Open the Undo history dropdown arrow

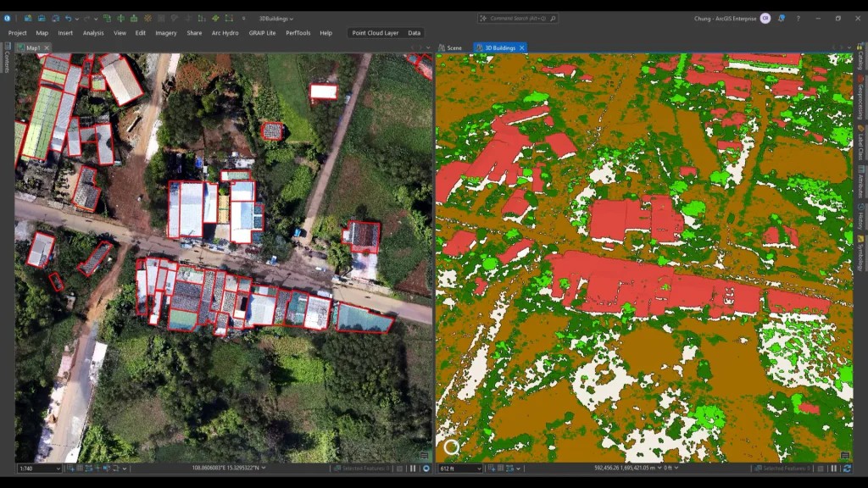coord(76,19)
